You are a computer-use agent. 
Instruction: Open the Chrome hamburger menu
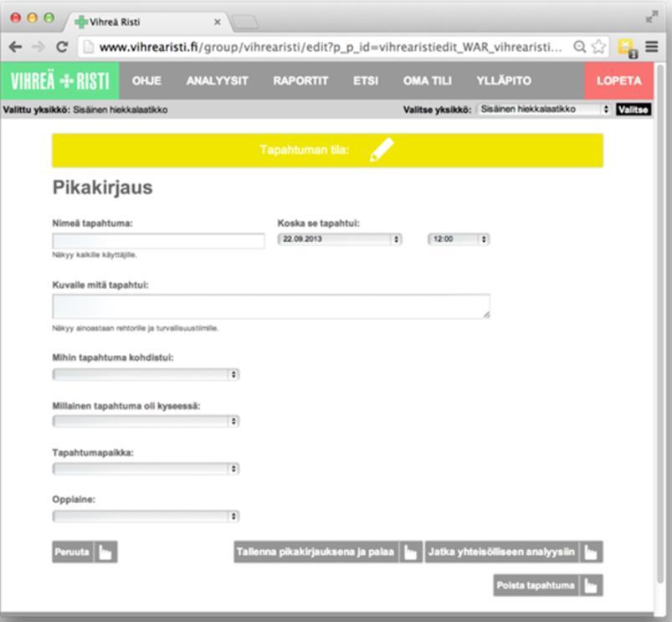(x=652, y=46)
